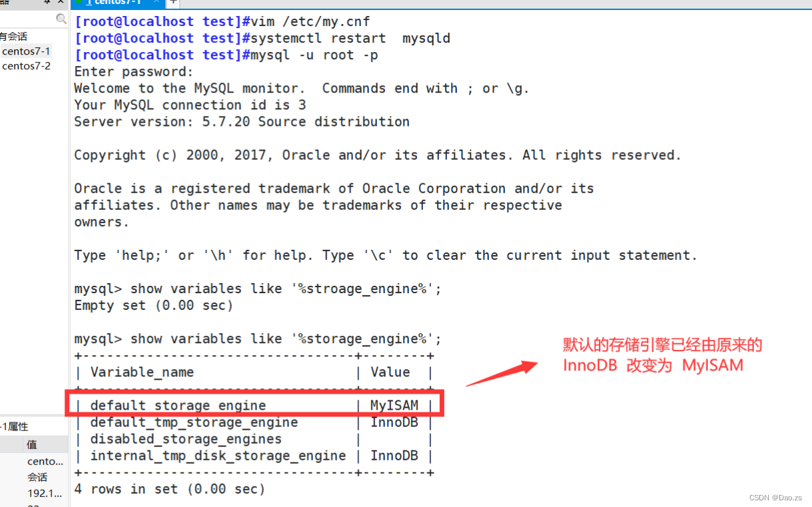The image size is (812, 507).
Task: Open a new tab with the plus button
Action: point(173,3)
